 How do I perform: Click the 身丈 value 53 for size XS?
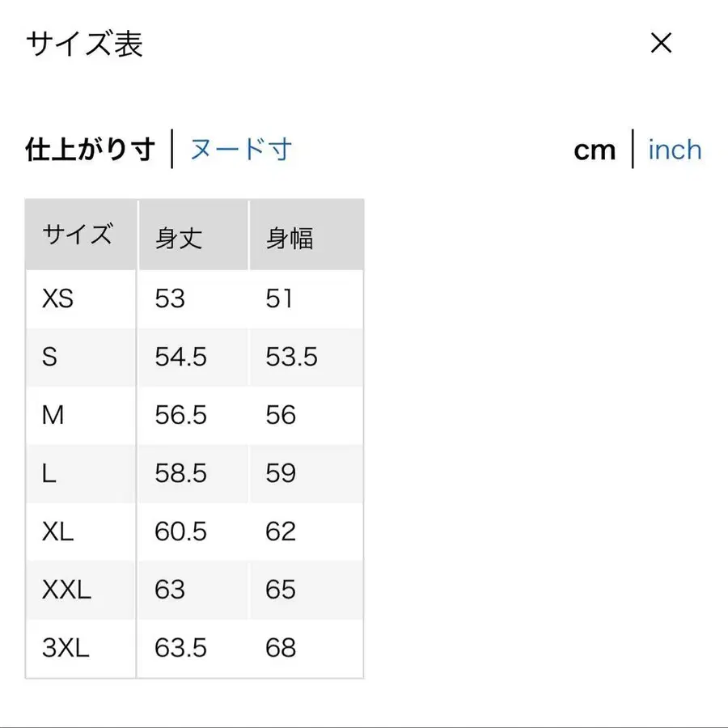pyautogui.click(x=172, y=298)
